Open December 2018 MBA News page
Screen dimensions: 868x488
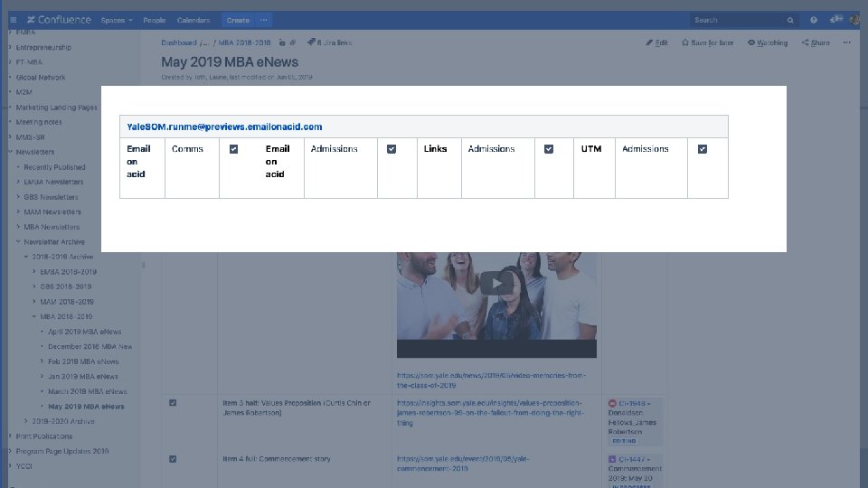90,346
